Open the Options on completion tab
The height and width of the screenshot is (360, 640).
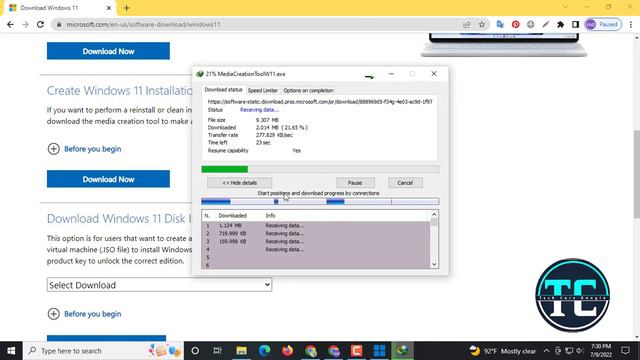click(308, 91)
